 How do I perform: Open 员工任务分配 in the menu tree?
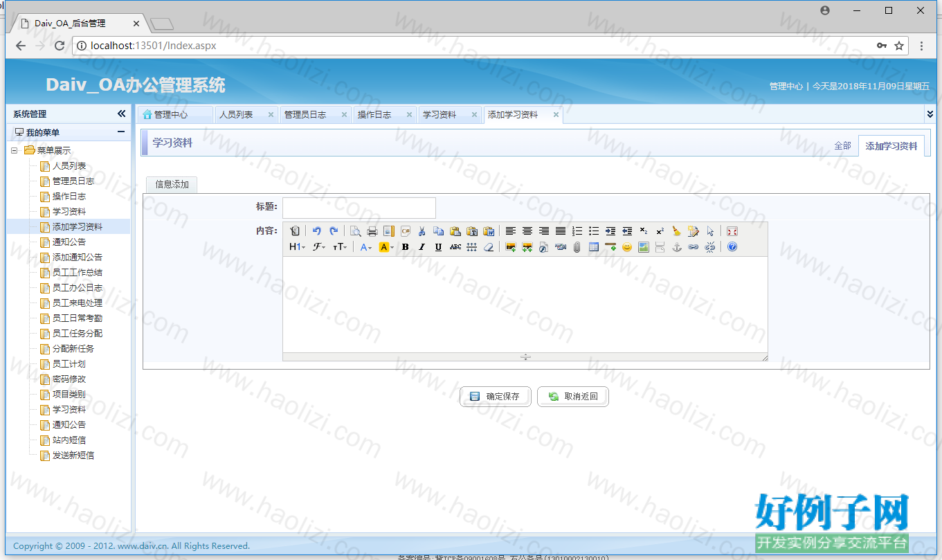(x=78, y=333)
